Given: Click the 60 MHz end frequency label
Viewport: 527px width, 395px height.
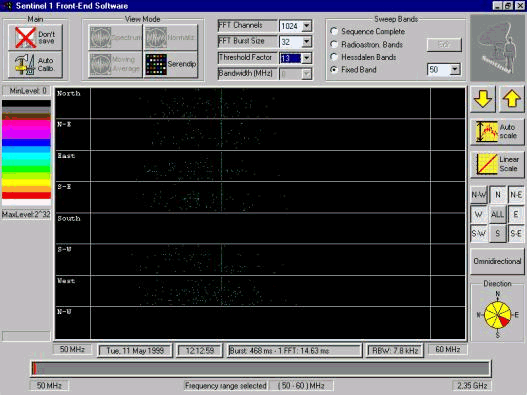Looking at the screenshot, I should point(448,349).
